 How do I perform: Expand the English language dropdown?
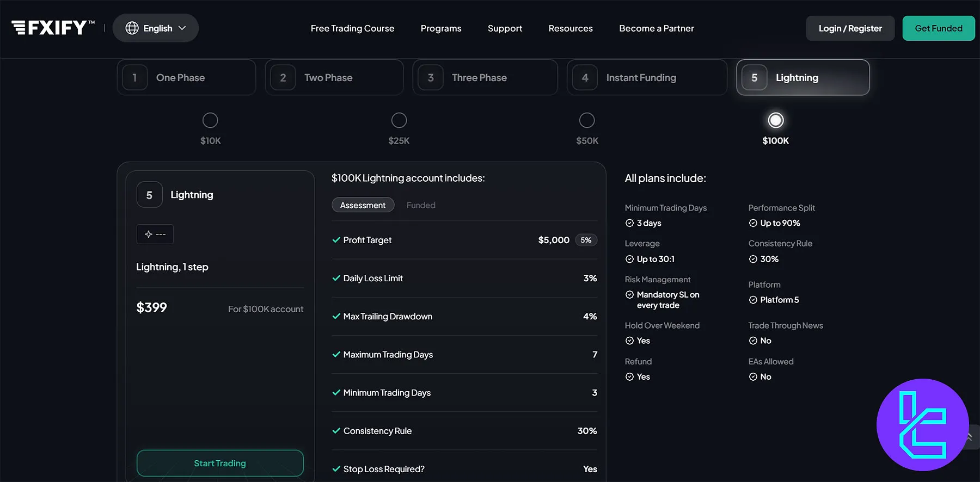pyautogui.click(x=156, y=28)
